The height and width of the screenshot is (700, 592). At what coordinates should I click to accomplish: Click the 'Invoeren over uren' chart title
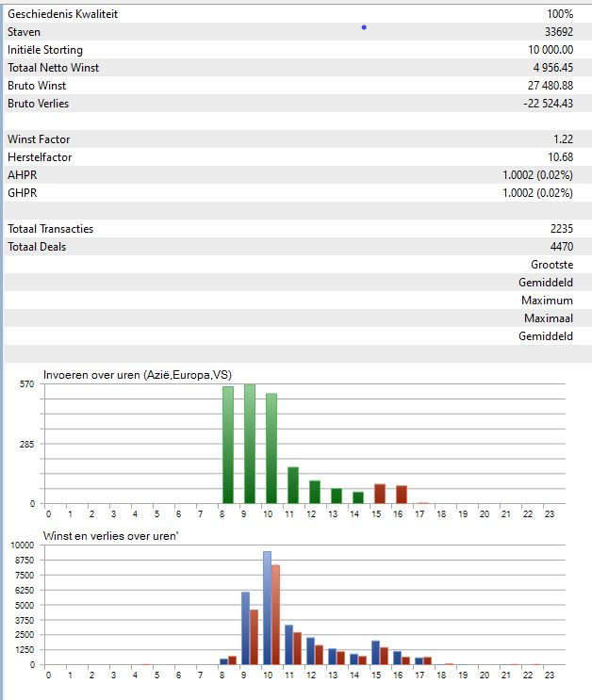pos(138,375)
